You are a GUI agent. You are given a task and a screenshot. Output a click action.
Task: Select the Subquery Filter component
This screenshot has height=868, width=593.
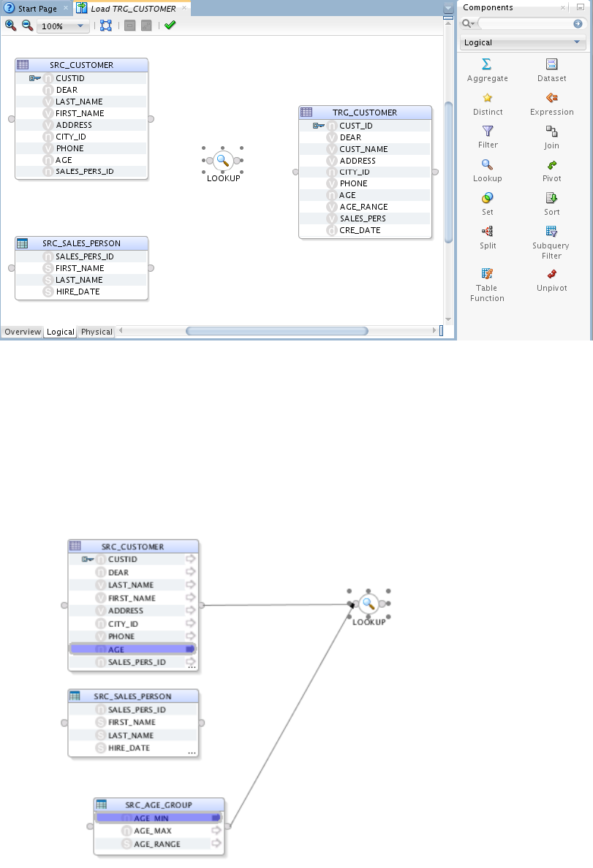pyautogui.click(x=551, y=243)
